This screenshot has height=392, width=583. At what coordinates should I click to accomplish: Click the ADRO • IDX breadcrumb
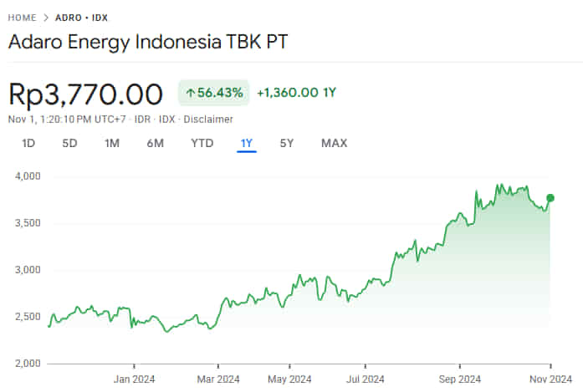(x=82, y=17)
